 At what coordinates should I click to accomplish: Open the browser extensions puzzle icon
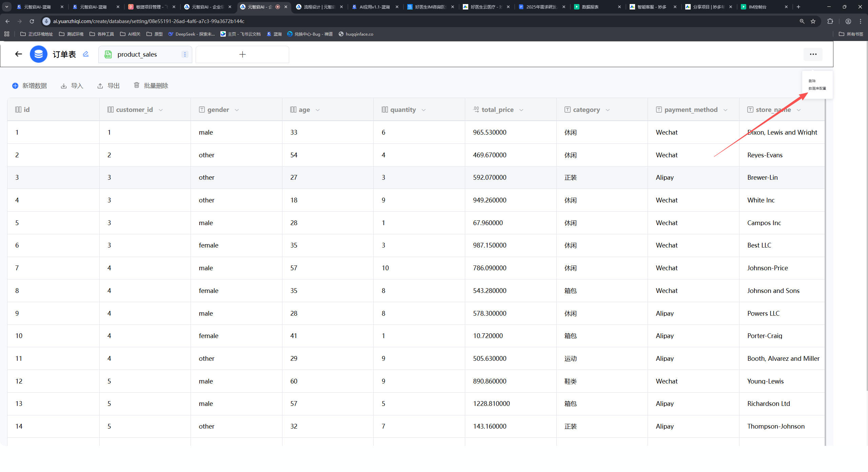tap(830, 21)
